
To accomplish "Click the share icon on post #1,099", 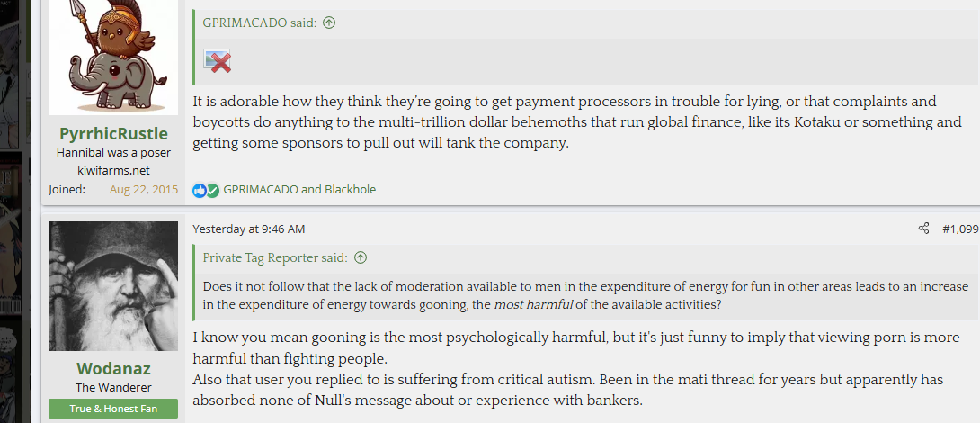I will 923,229.
